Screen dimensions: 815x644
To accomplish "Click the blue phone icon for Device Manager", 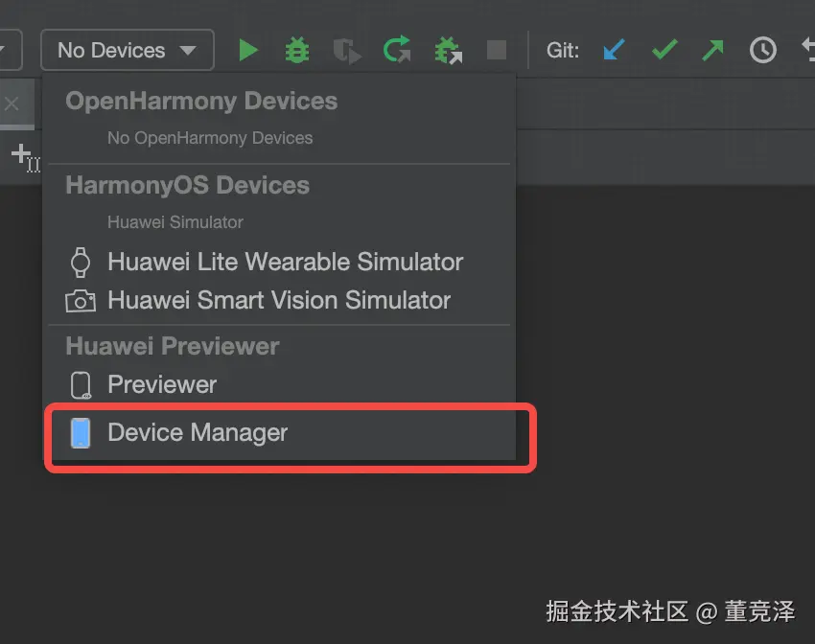I will pos(81,433).
